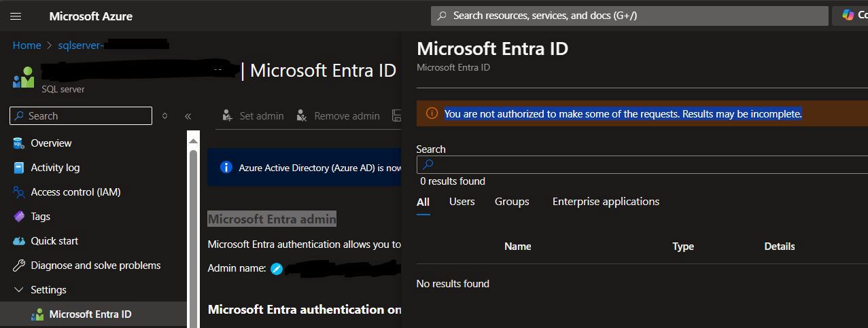Switch to the Groups tab
Screen dimensions: 868x328
tap(512, 202)
